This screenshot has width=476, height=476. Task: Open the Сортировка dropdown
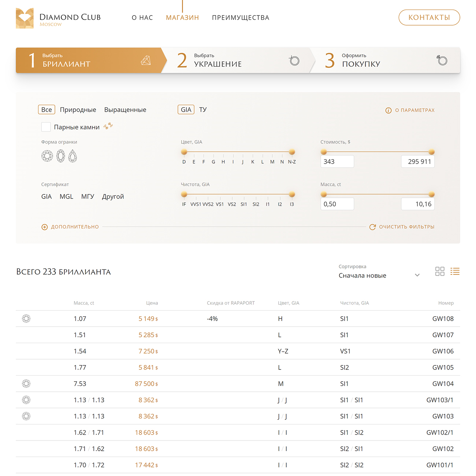[379, 271]
